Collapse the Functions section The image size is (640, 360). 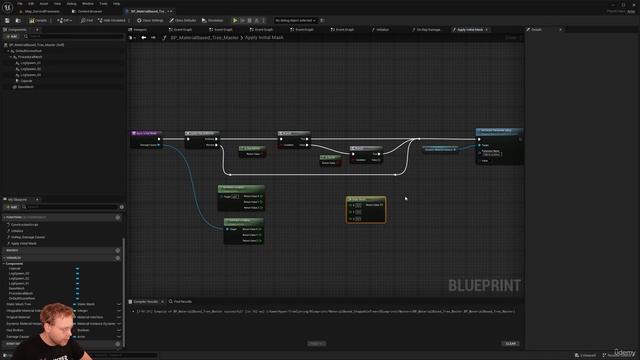(4, 218)
